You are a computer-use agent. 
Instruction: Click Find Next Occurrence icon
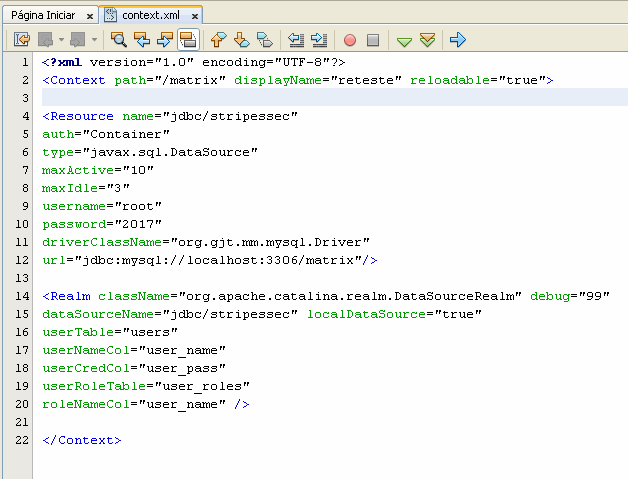tap(165, 40)
